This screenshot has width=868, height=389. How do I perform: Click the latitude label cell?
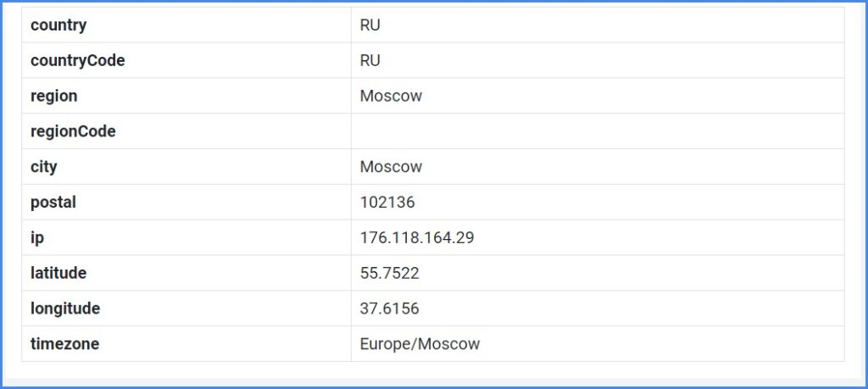[186, 273]
